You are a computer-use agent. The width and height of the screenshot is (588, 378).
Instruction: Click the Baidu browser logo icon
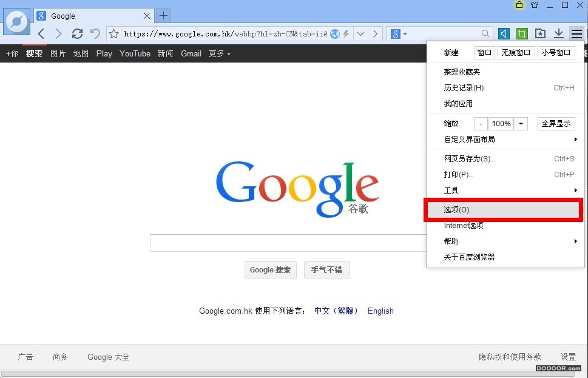pos(17,22)
